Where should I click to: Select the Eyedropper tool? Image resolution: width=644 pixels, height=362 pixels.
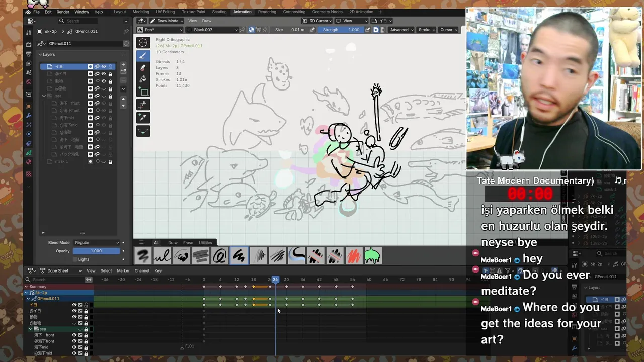(143, 117)
